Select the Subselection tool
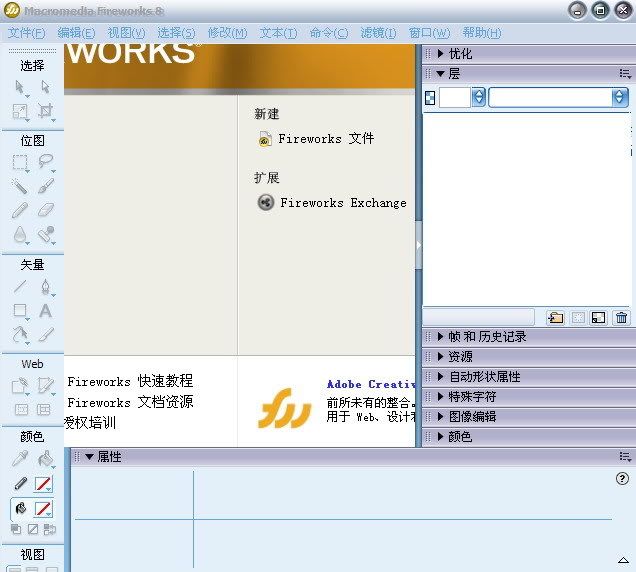This screenshot has height=572, width=636. (x=45, y=86)
